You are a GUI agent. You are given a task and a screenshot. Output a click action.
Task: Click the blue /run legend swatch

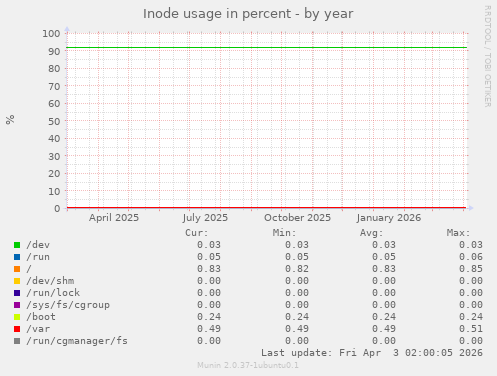(17, 257)
